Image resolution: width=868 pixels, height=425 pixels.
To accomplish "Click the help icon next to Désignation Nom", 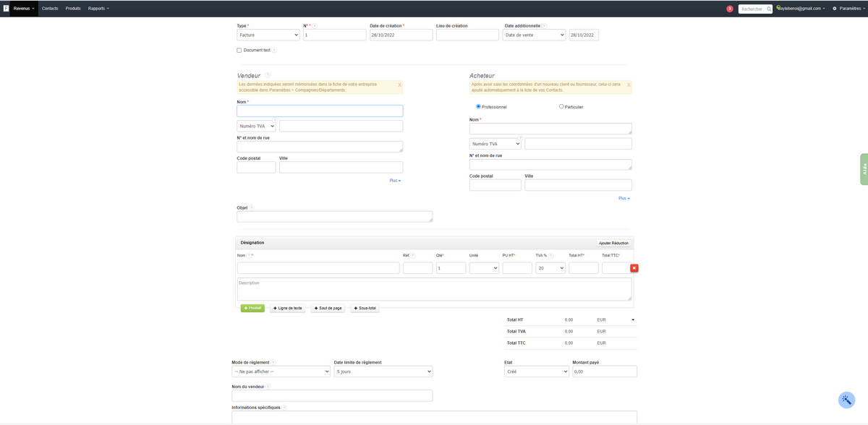I will pyautogui.click(x=249, y=255).
